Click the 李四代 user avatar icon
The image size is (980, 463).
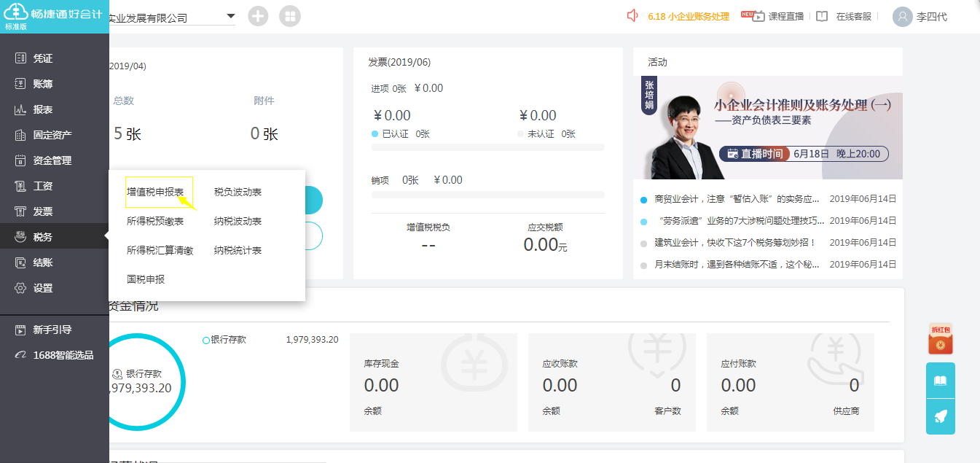[903, 16]
